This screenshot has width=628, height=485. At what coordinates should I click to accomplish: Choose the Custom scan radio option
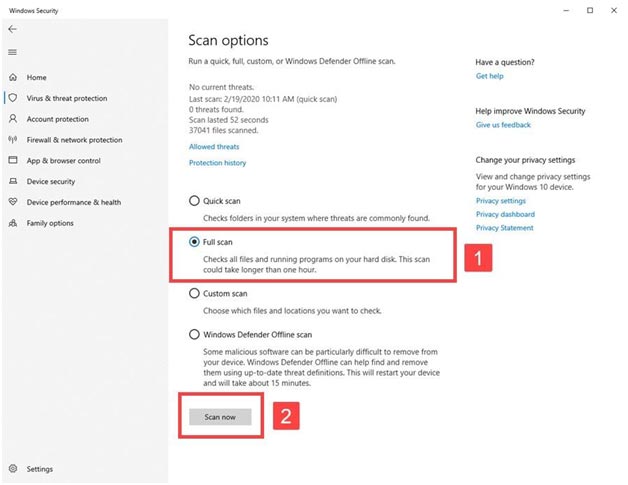click(x=194, y=294)
